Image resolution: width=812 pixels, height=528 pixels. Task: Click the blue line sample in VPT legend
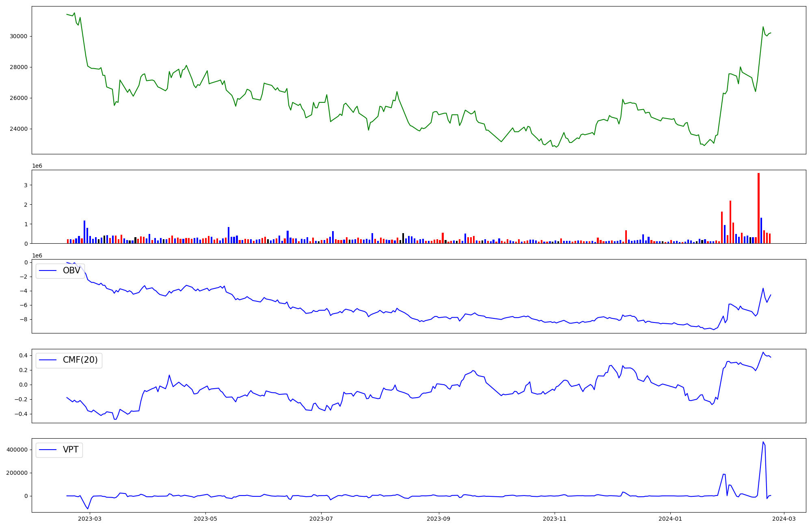pyautogui.click(x=48, y=450)
